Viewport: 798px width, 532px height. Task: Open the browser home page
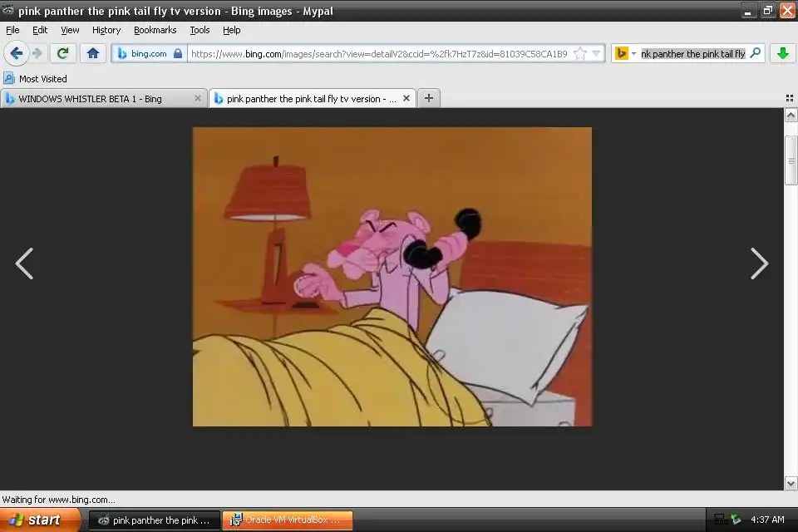(x=92, y=53)
